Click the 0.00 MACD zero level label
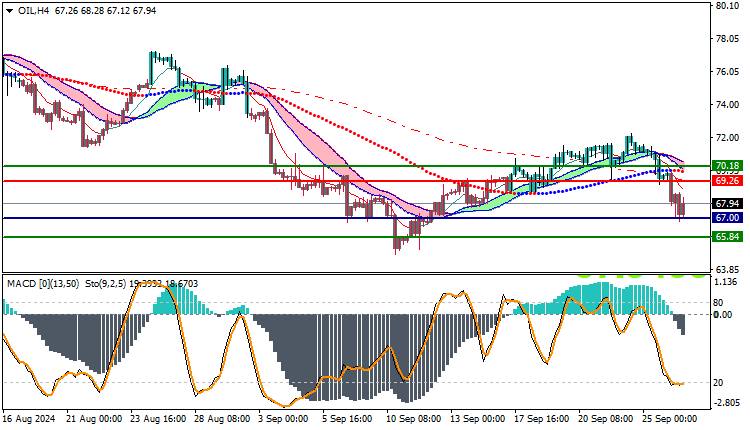The width and height of the screenshot is (750, 430). pos(722,314)
